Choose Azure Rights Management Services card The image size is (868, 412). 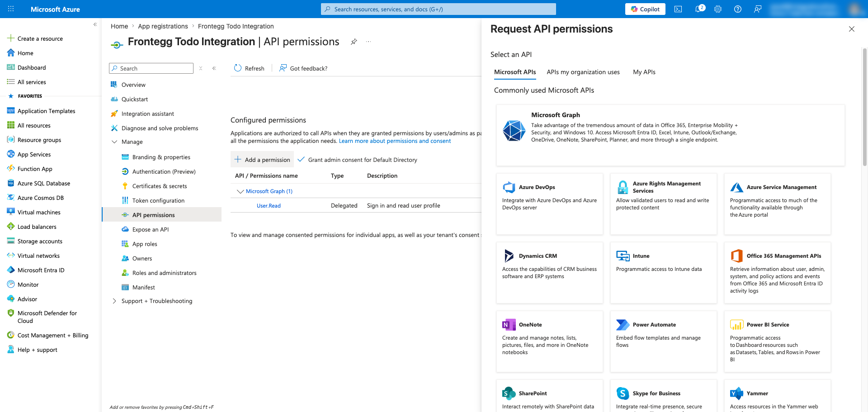[x=664, y=204]
